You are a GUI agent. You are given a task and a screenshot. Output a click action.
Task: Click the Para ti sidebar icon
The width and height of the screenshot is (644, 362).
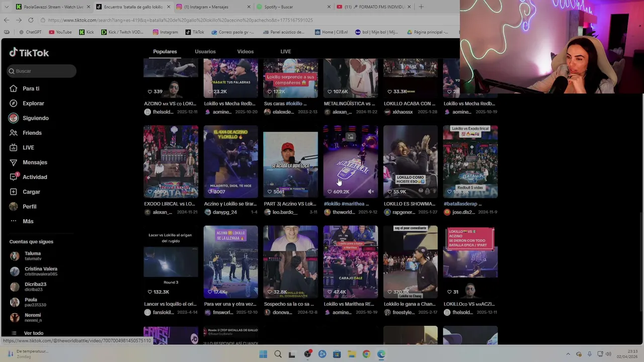click(14, 88)
